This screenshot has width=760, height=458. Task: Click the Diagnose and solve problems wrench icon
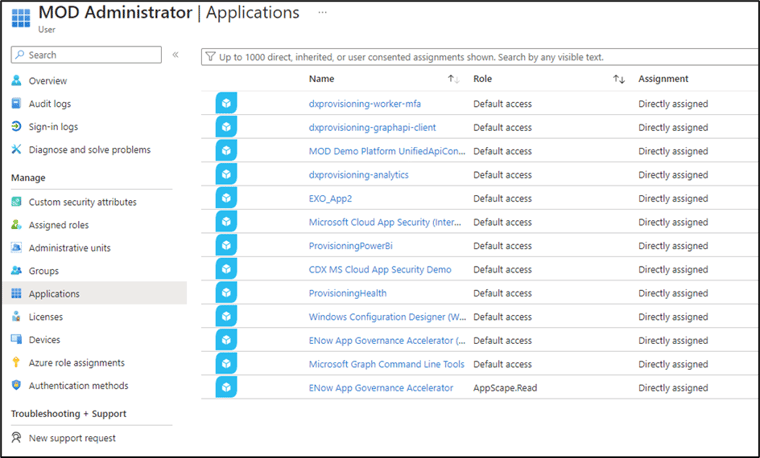tap(16, 149)
